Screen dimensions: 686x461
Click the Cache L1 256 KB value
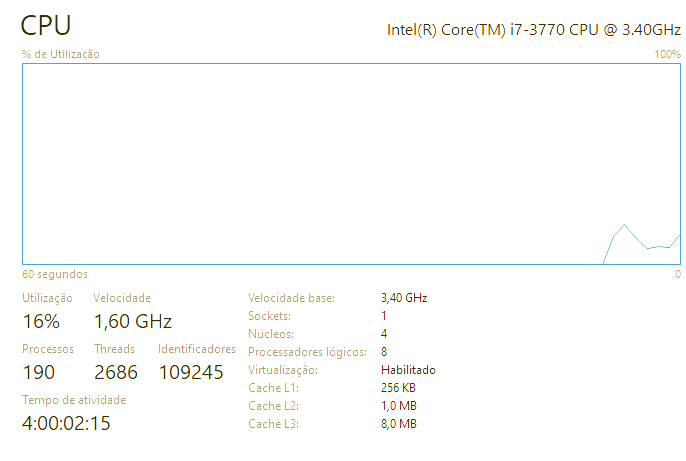tap(398, 388)
